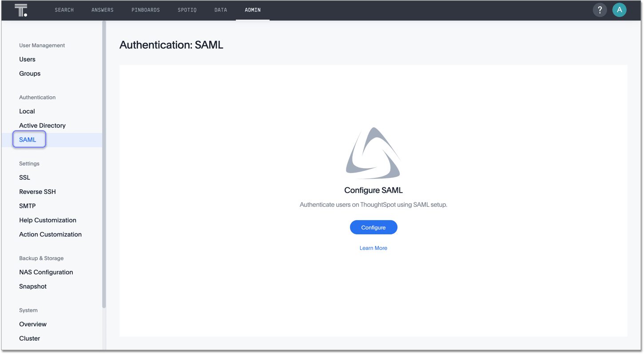Follow the Learn More link
644x354 pixels.
[x=374, y=248]
